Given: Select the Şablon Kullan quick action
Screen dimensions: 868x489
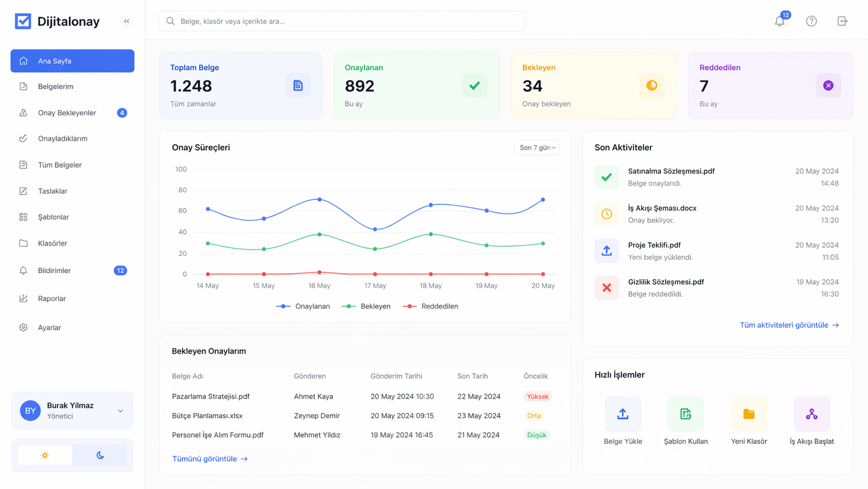Looking at the screenshot, I should [x=685, y=414].
